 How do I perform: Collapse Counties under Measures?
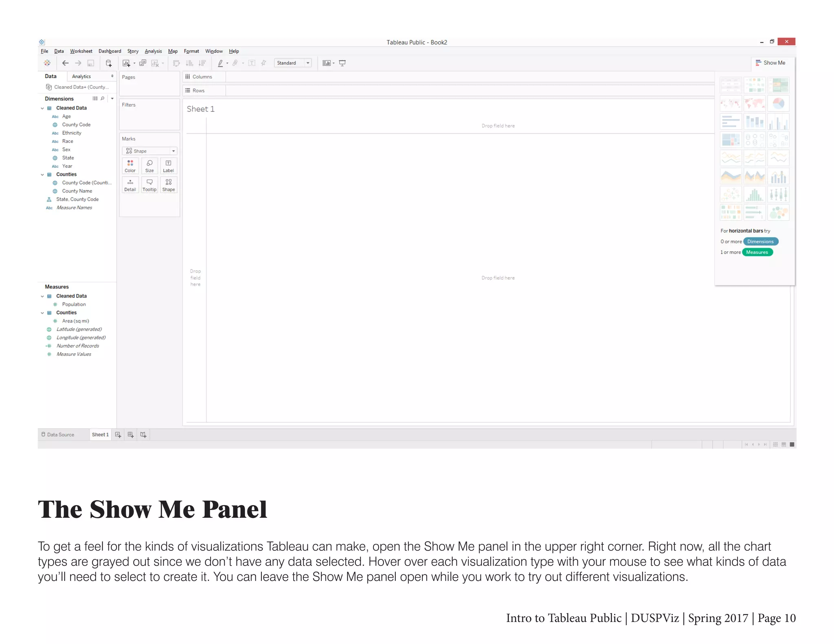(42, 313)
